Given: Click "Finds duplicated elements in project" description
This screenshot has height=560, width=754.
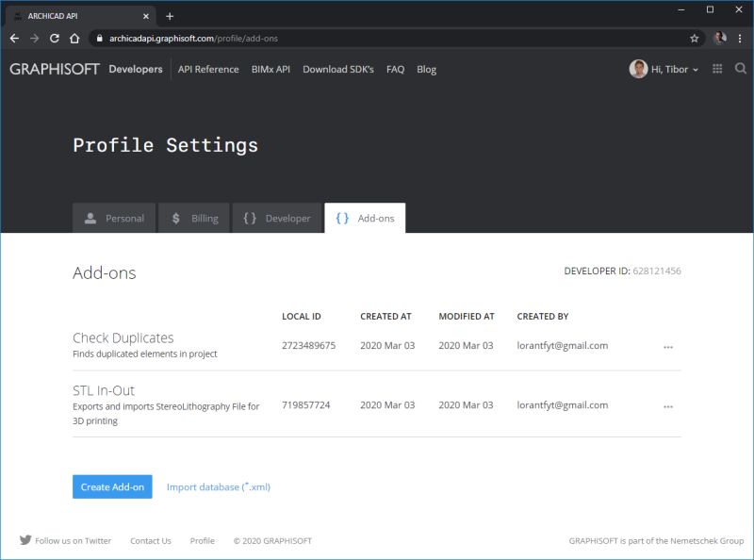Looking at the screenshot, I should click(145, 354).
